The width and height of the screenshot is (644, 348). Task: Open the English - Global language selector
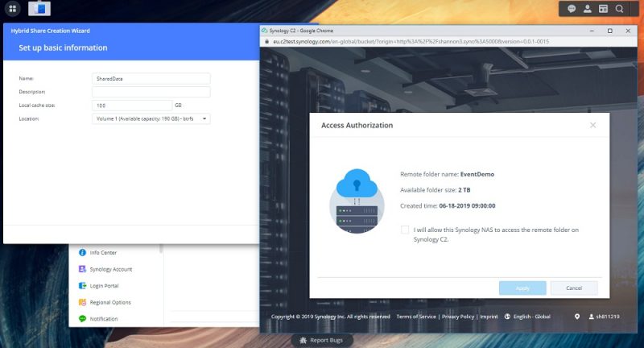click(x=527, y=317)
